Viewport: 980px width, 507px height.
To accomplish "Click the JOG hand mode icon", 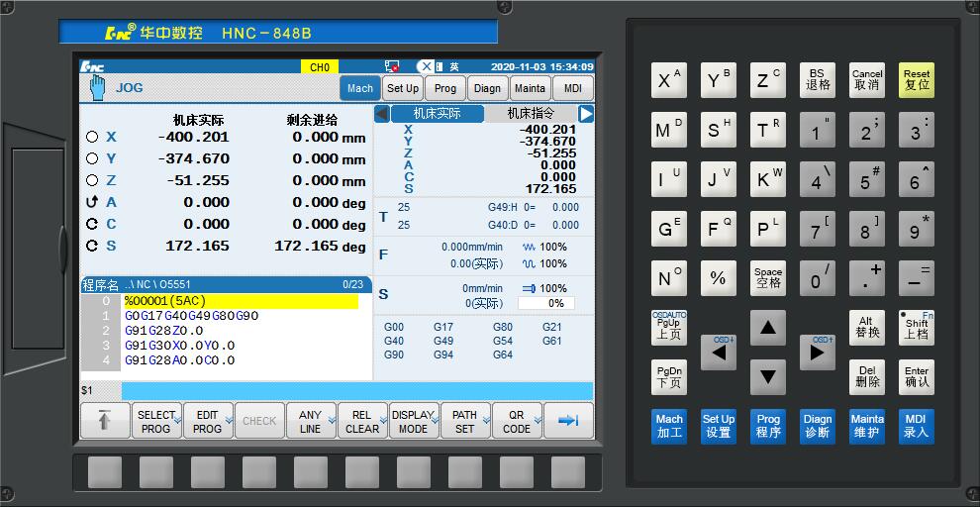I will click(97, 87).
